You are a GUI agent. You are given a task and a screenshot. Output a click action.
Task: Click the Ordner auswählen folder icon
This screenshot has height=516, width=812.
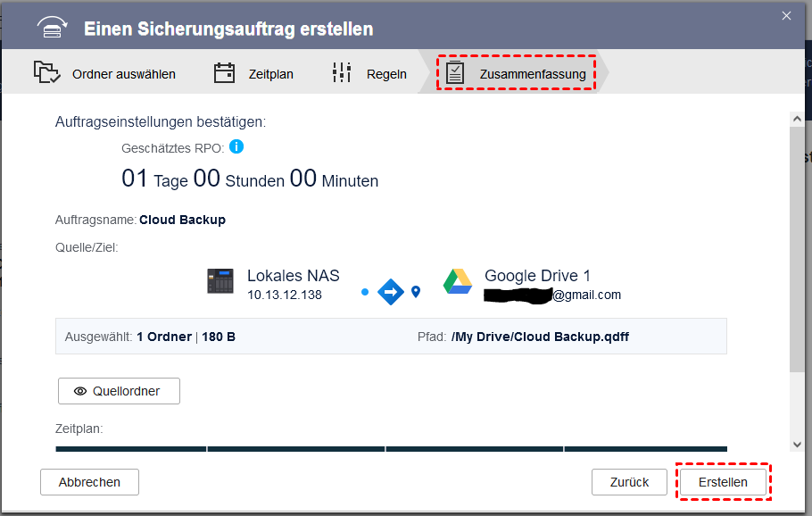point(46,72)
